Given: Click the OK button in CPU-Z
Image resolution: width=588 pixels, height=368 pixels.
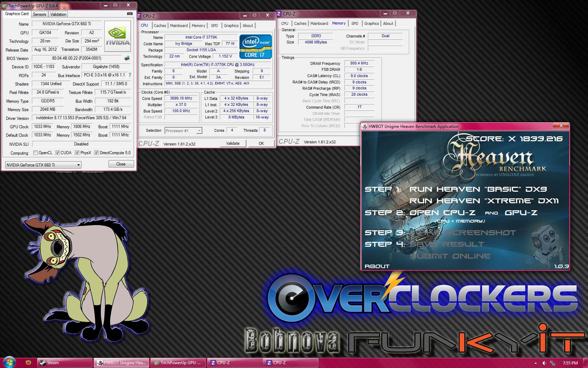Looking at the screenshot, I should [x=261, y=143].
